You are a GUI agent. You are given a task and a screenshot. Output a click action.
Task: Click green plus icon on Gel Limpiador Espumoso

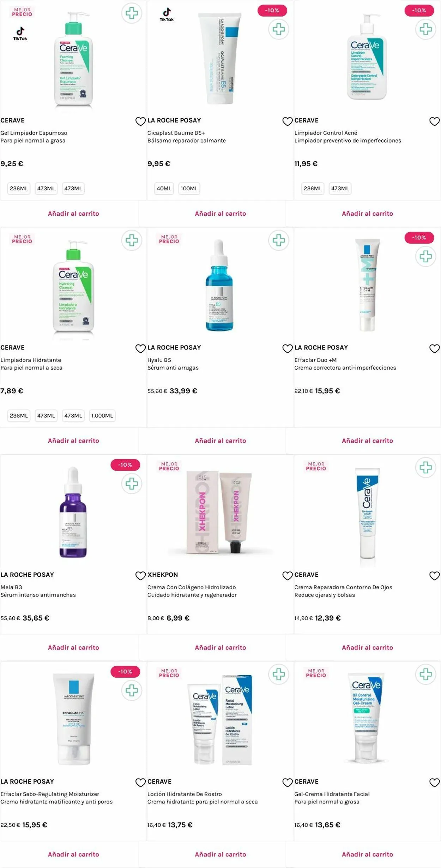132,13
